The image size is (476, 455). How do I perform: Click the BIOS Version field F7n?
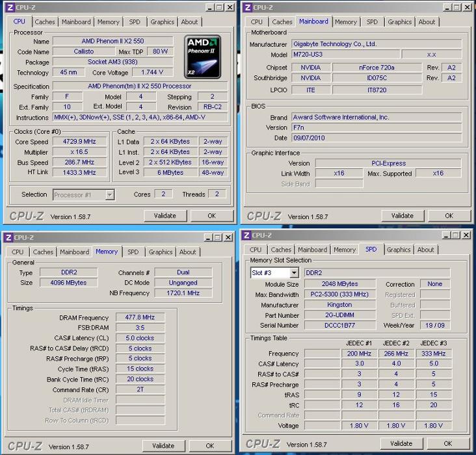pyautogui.click(x=377, y=128)
